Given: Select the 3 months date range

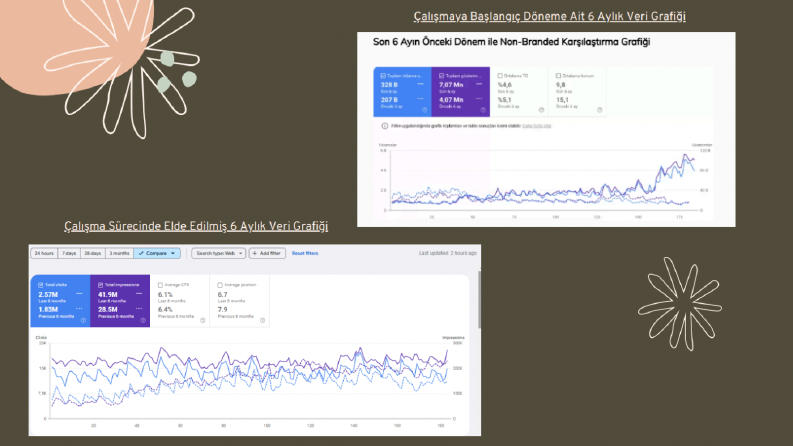Looking at the screenshot, I should (x=119, y=253).
